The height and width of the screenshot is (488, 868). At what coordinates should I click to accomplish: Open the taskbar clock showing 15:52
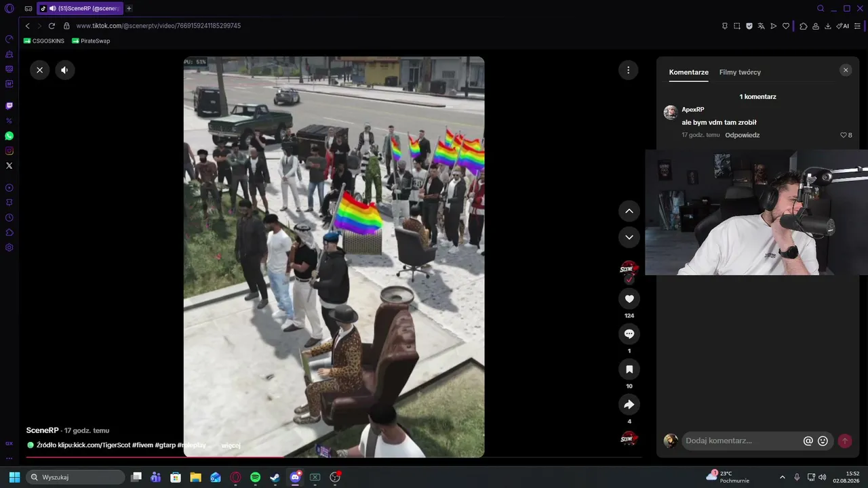(x=846, y=477)
